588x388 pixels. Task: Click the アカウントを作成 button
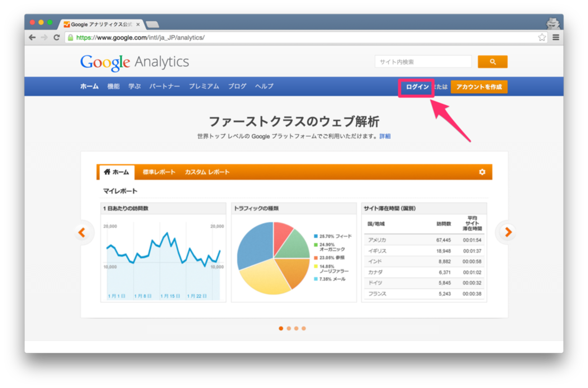[479, 87]
